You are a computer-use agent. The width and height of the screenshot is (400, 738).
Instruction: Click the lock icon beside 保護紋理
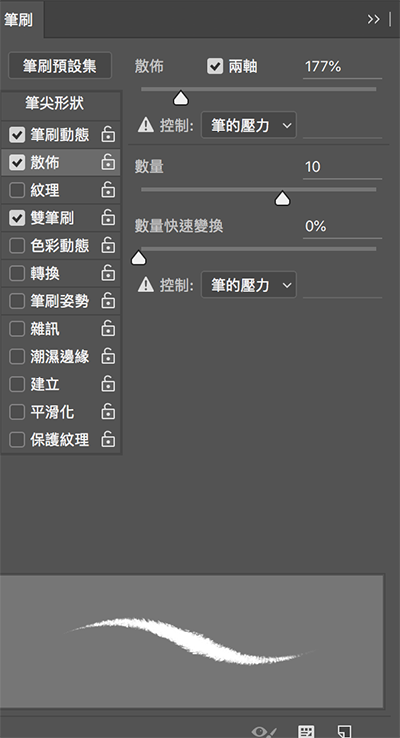[x=108, y=439]
